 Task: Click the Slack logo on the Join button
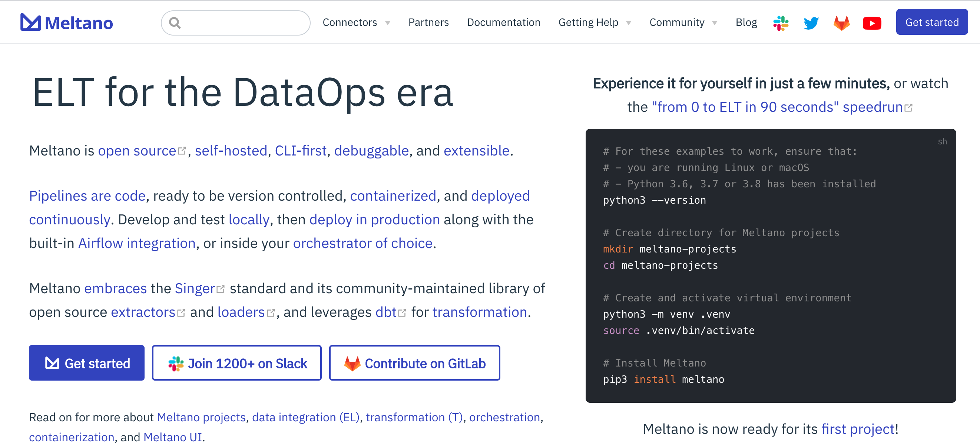pyautogui.click(x=175, y=363)
